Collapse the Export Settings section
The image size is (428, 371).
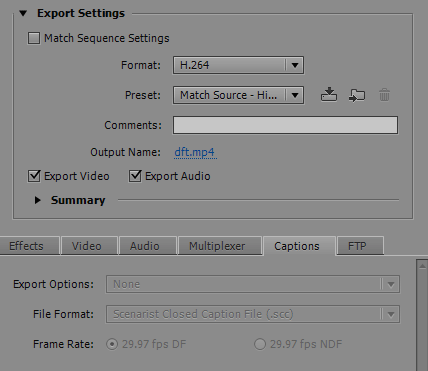point(23,13)
